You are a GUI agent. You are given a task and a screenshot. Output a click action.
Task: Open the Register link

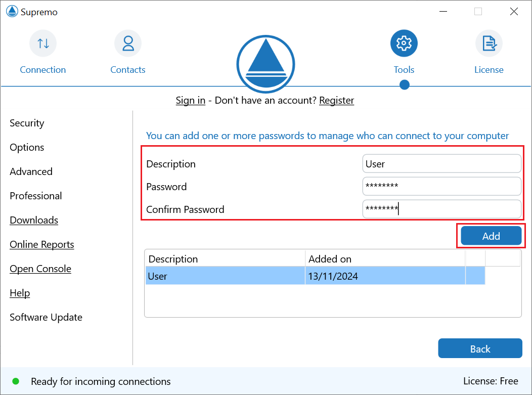coord(336,100)
